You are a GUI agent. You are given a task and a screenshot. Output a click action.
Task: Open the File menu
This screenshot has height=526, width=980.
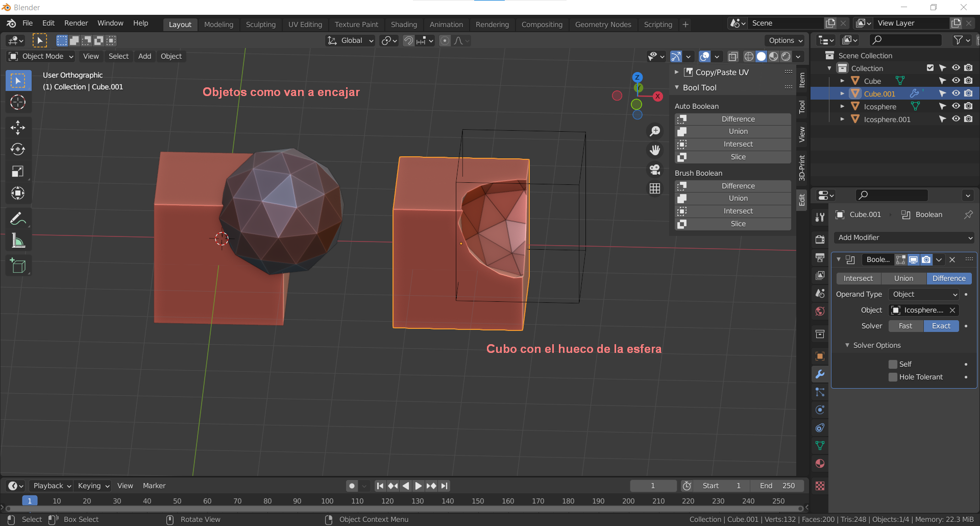[x=28, y=23]
